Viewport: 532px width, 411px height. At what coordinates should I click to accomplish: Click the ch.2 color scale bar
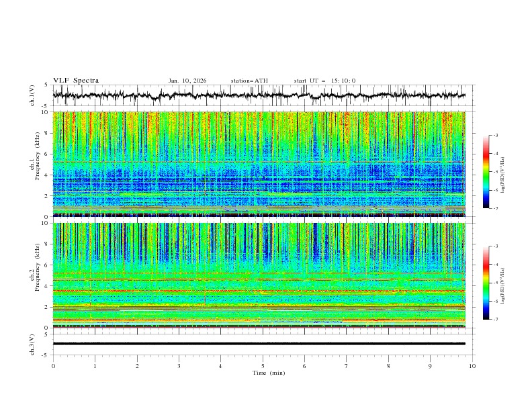486,283
